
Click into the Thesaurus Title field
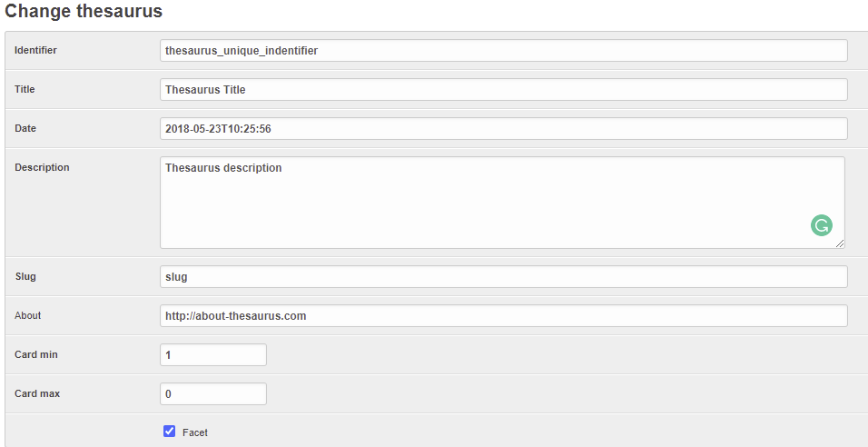pyautogui.click(x=503, y=90)
